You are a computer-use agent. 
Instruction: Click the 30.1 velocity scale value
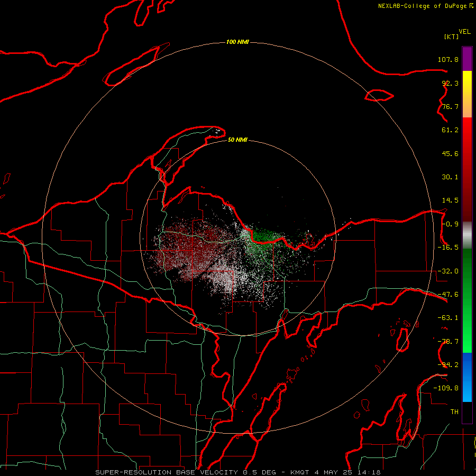(x=450, y=177)
